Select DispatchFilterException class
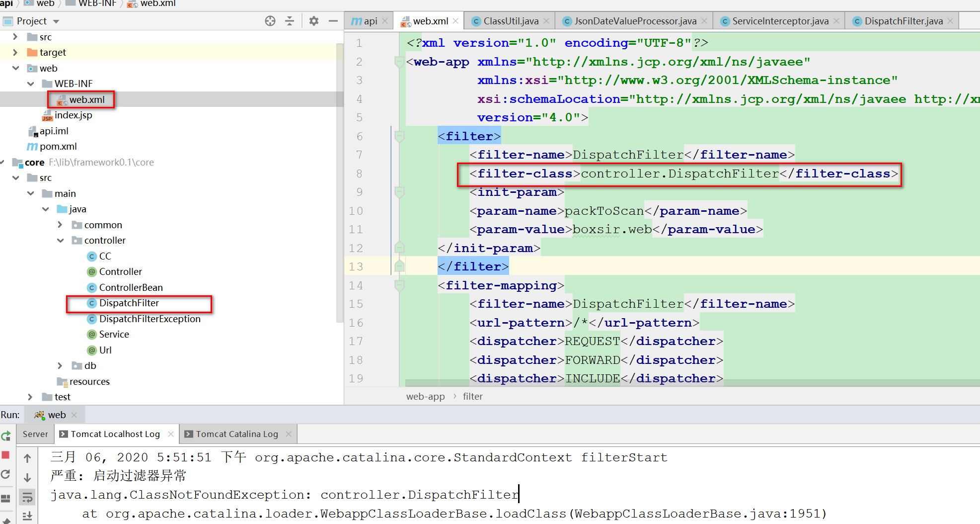Viewport: 980px width, 524px height. 144,319
